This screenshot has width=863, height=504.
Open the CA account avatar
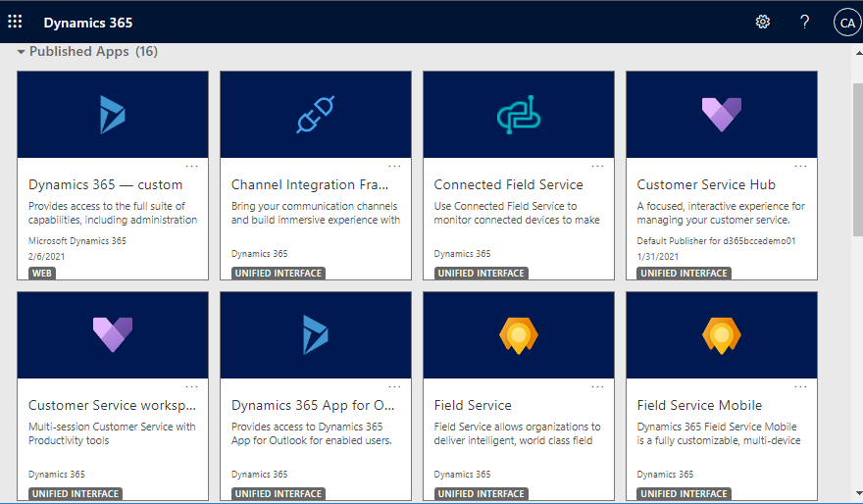pos(847,23)
